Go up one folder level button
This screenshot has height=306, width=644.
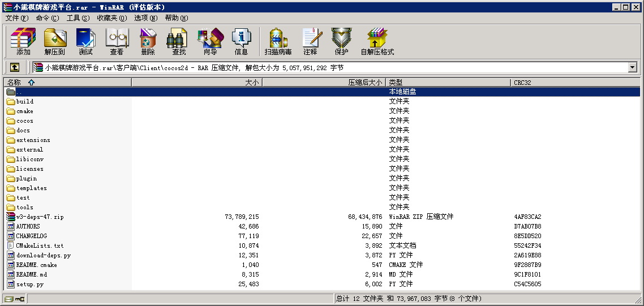(15, 67)
